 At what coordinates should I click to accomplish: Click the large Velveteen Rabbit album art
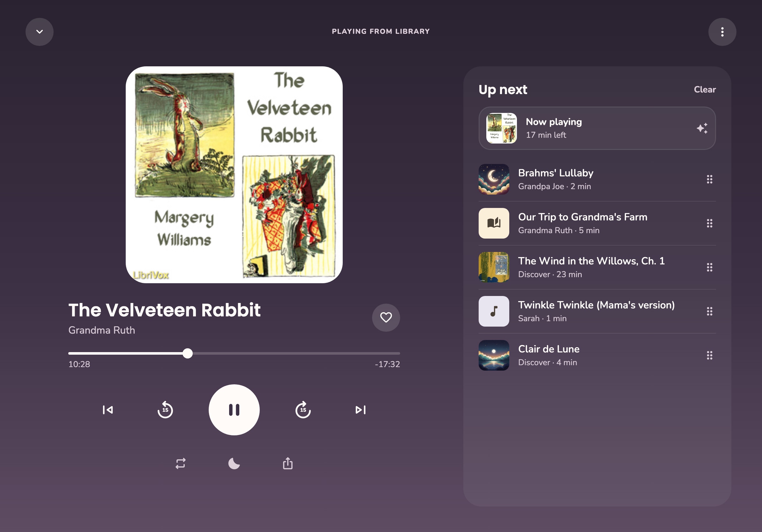click(x=234, y=174)
